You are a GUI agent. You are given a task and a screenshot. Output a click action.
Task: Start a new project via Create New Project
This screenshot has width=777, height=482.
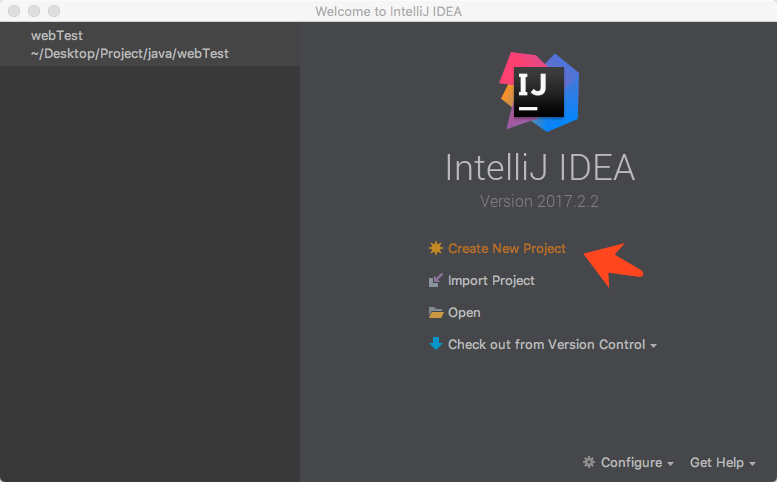click(x=506, y=249)
